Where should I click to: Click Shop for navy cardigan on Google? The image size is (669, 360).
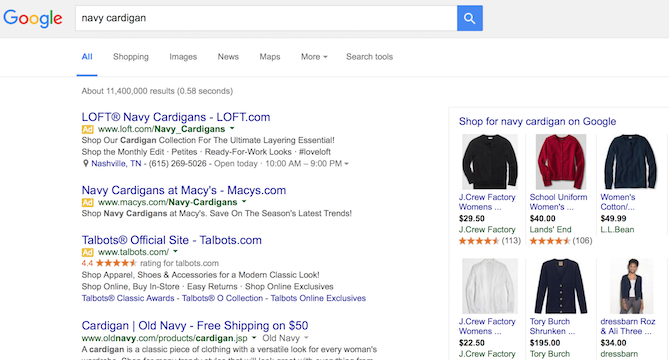[538, 122]
